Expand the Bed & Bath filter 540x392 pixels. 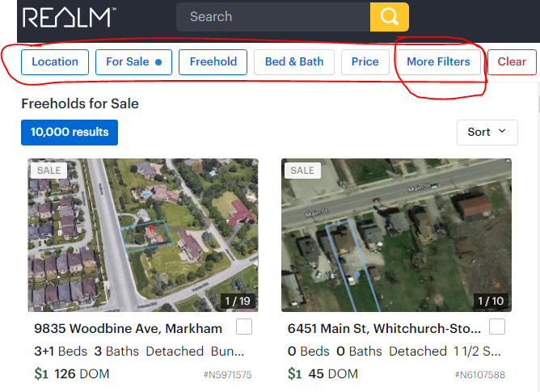(294, 62)
